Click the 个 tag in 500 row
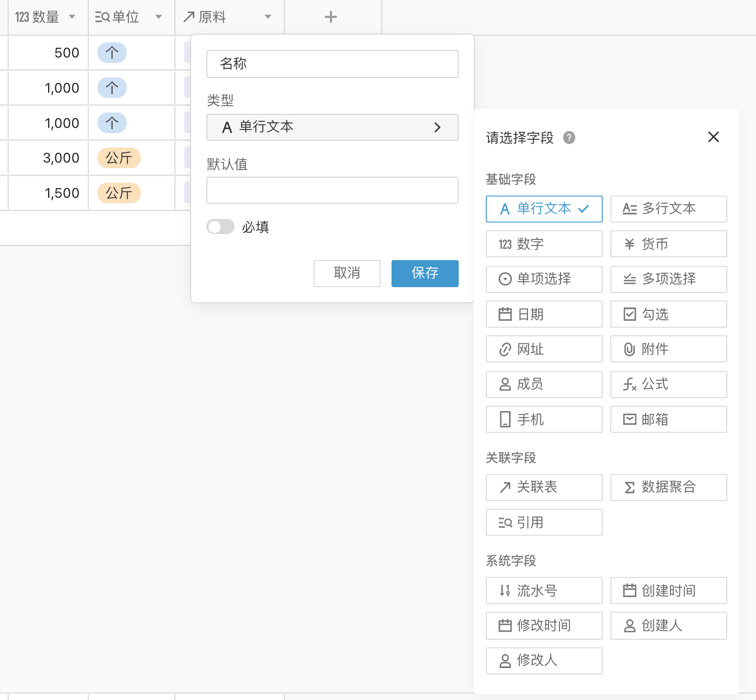This screenshot has width=756, height=700. pos(112,53)
